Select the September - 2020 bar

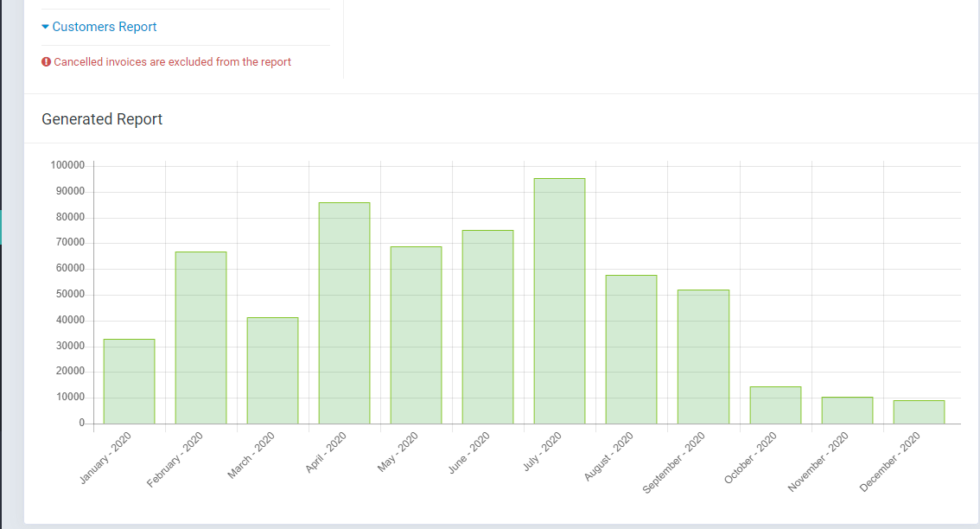pyautogui.click(x=703, y=357)
